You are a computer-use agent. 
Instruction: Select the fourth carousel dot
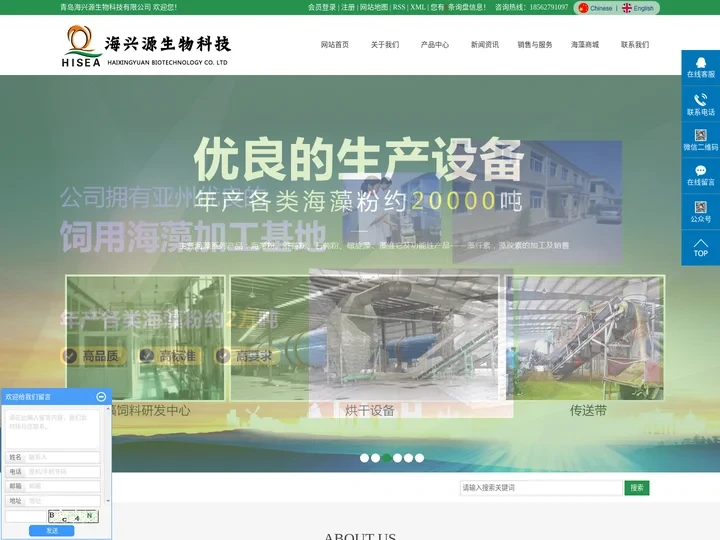tap(397, 458)
